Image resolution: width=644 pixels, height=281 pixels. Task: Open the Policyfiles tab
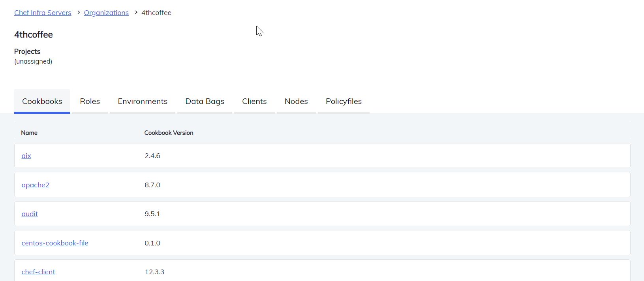point(344,101)
